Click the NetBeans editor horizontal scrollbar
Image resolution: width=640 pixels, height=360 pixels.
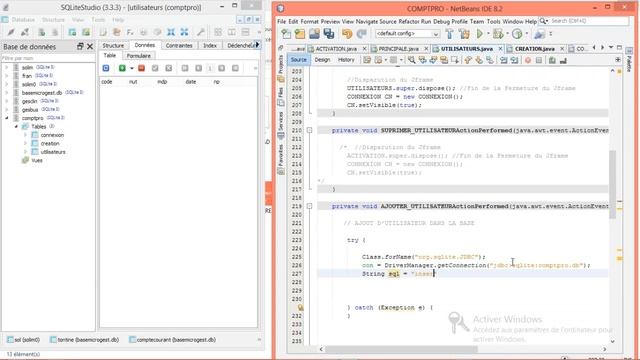[401, 349]
